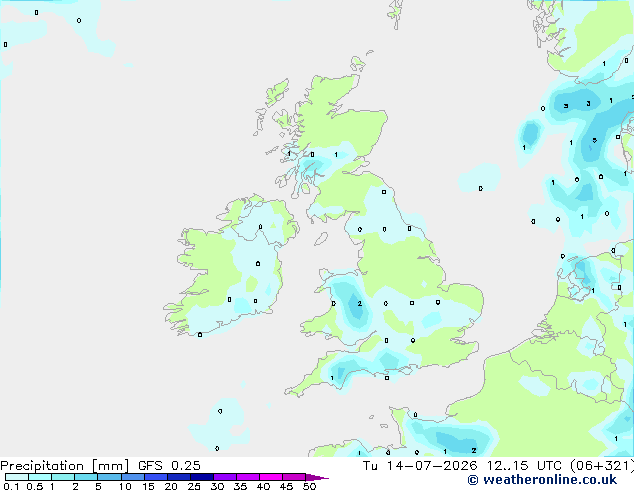Select the 0.5–1 mm legend swatch
This screenshot has width=634, height=490.
[x=40, y=477]
